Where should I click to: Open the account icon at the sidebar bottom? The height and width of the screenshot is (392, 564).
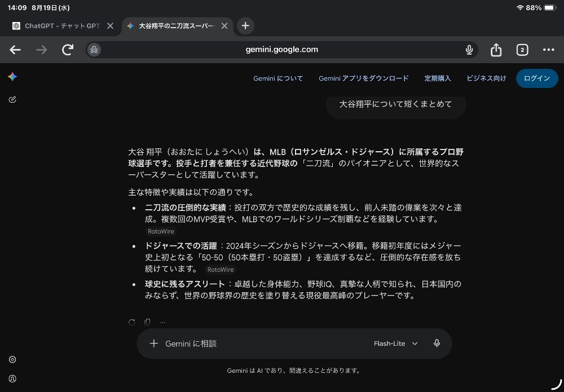click(12, 378)
